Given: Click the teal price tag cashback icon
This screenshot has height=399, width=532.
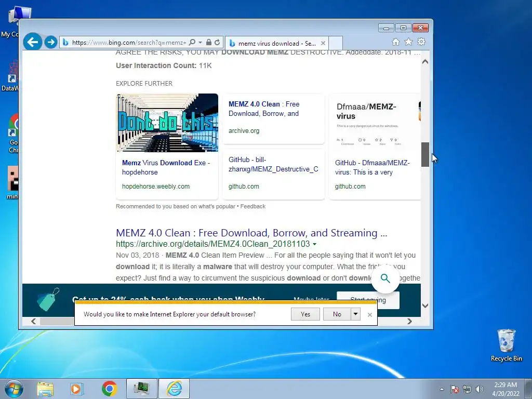Looking at the screenshot, I should pyautogui.click(x=48, y=299).
